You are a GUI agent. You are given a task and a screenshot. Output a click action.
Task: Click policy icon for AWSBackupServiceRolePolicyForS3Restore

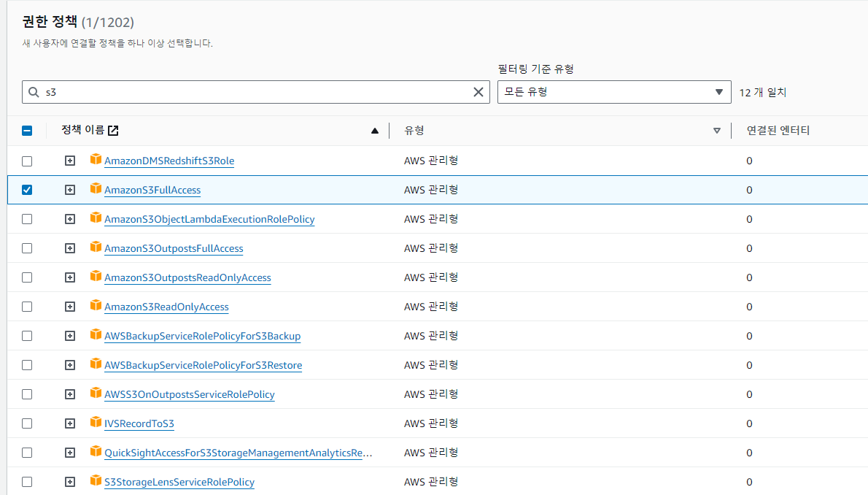96,364
